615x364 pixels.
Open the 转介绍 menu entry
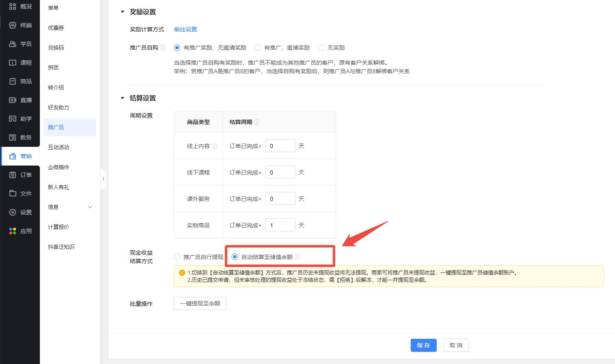(x=56, y=87)
